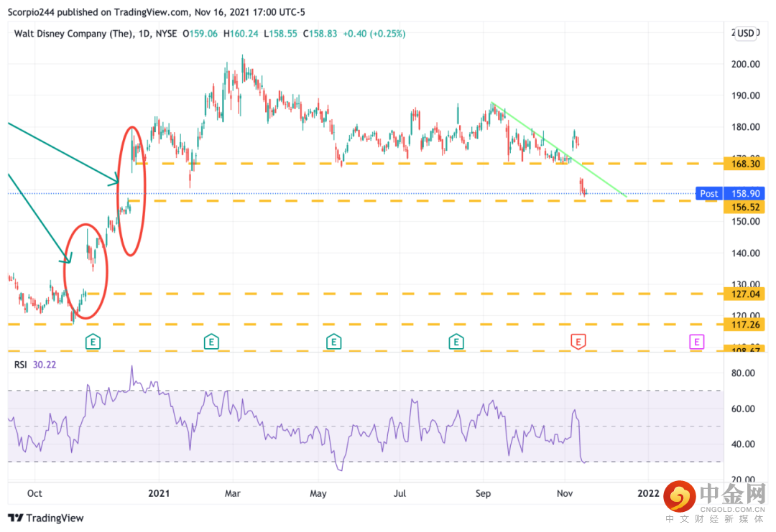This screenshot has height=532, width=776.
Task: Click the USD currency button
Action: pos(745,33)
